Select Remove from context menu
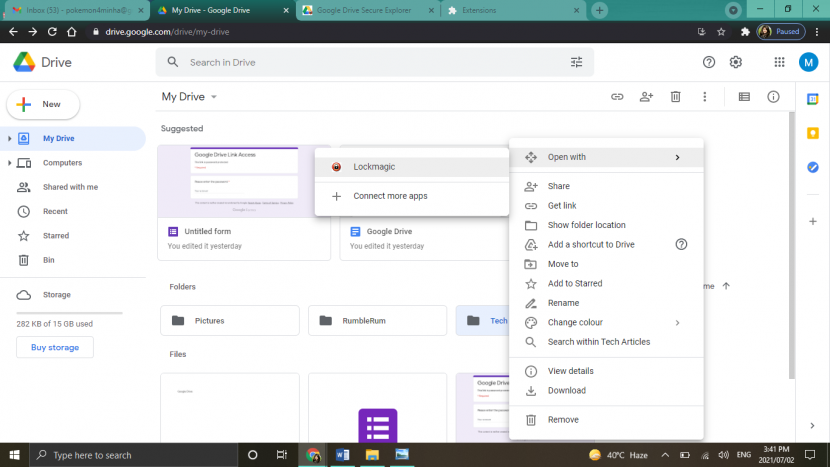 [x=606, y=419]
